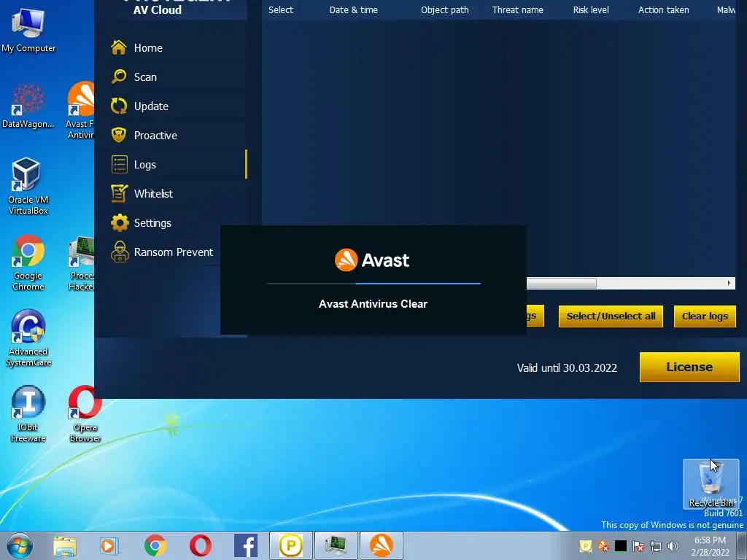This screenshot has width=747, height=560.
Task: Click the Action taken column header
Action: tap(664, 10)
